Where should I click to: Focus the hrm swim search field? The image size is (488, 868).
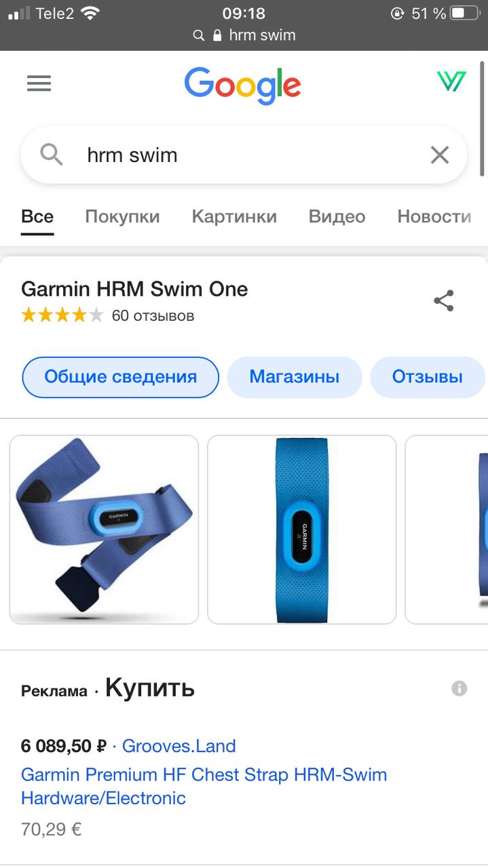244,155
